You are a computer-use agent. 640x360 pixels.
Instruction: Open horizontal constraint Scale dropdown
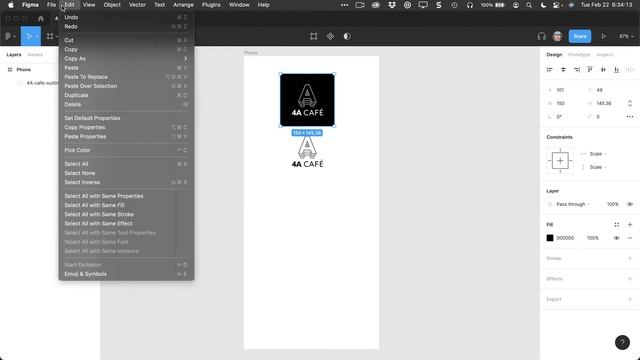click(598, 154)
